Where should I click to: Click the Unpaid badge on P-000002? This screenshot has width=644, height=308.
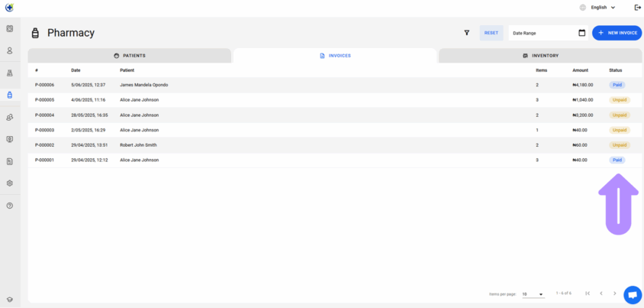click(x=620, y=145)
